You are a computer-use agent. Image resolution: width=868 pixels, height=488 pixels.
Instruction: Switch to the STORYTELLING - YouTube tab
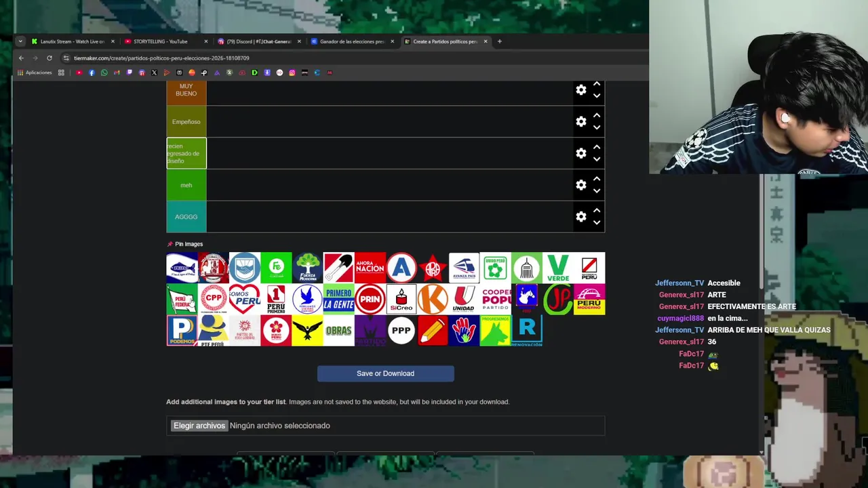(x=160, y=41)
